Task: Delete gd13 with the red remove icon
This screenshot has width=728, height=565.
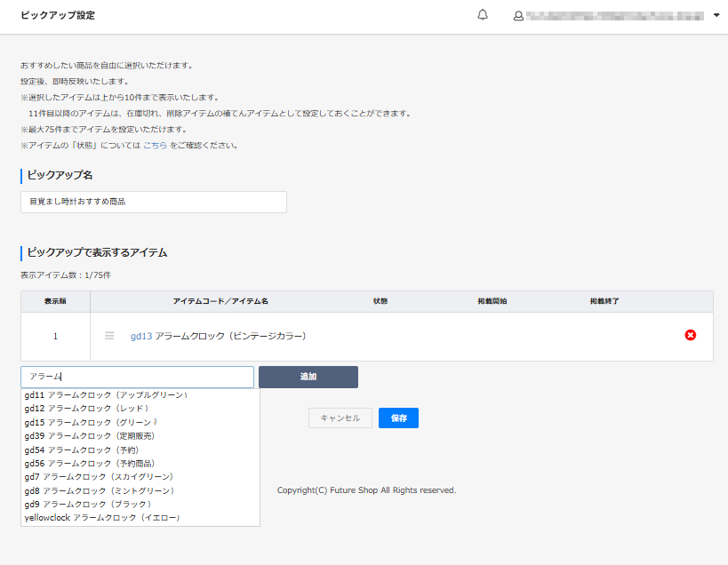Action: click(x=691, y=336)
